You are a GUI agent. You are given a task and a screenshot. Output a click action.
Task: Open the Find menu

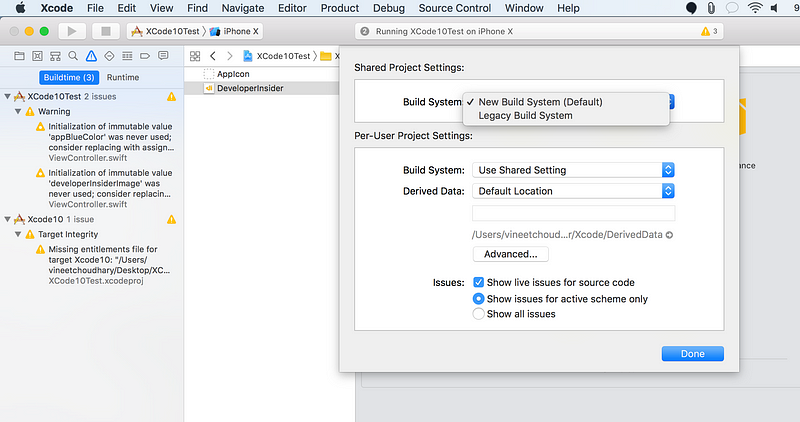(197, 8)
